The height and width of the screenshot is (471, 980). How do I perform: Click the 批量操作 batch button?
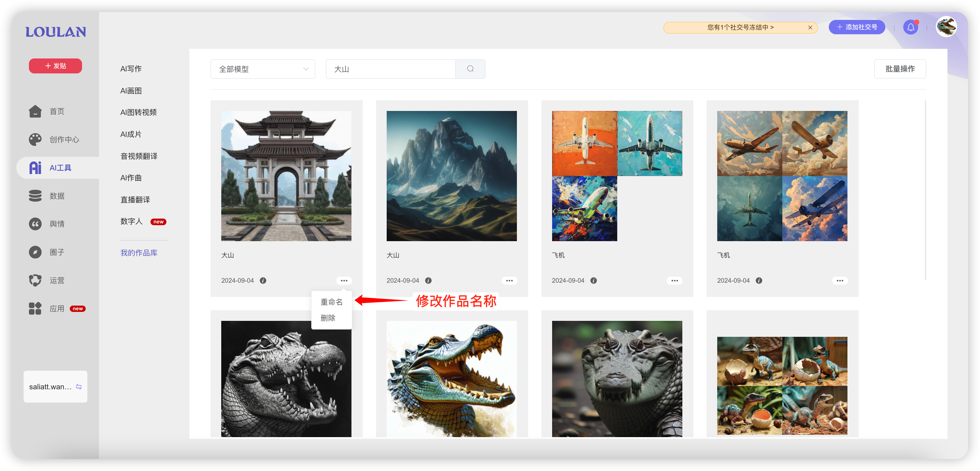click(x=900, y=69)
